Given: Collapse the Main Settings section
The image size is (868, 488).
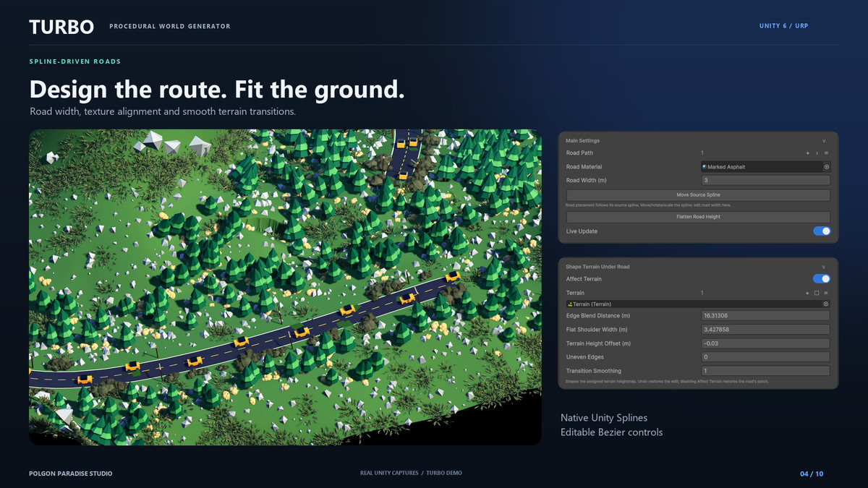Looking at the screenshot, I should pos(824,141).
